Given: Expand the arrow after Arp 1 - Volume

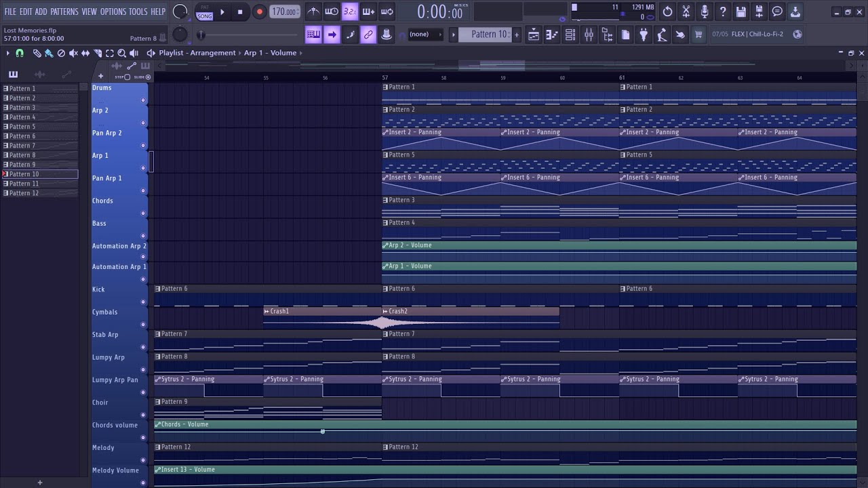Looking at the screenshot, I should pos(300,53).
